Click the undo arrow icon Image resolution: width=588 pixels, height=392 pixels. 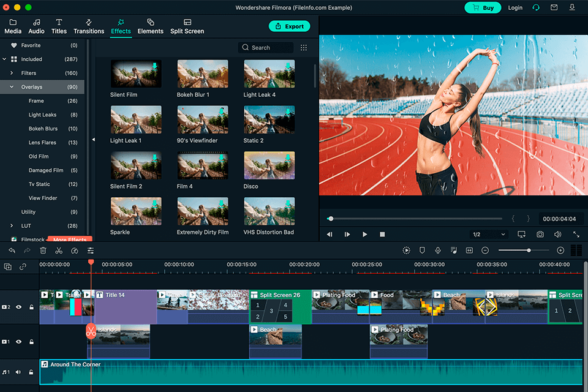pos(12,251)
